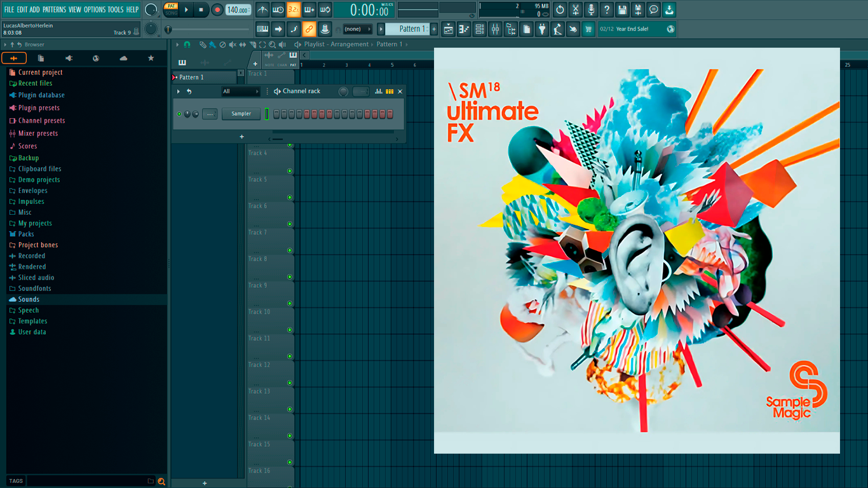Select the Paint brush tool in Playlist
Screen dimensions: 868x488
point(212,44)
